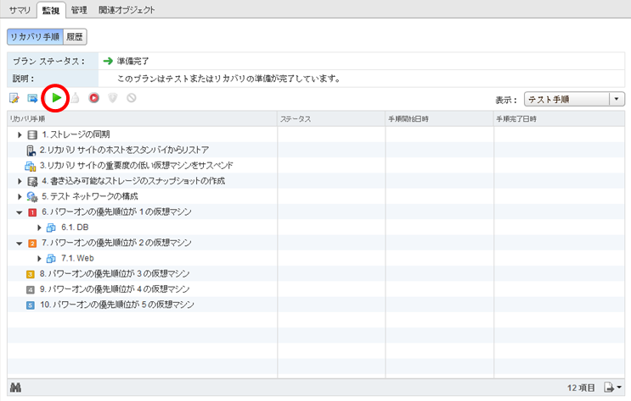Image resolution: width=631 pixels, height=401 pixels.
Task: Click the grayed shield reprotect icon
Action: pyautogui.click(x=113, y=98)
